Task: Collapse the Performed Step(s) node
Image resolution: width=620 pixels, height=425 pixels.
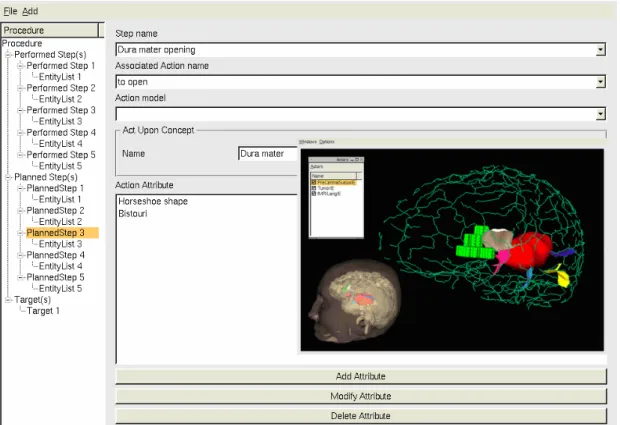Action: click(x=8, y=55)
